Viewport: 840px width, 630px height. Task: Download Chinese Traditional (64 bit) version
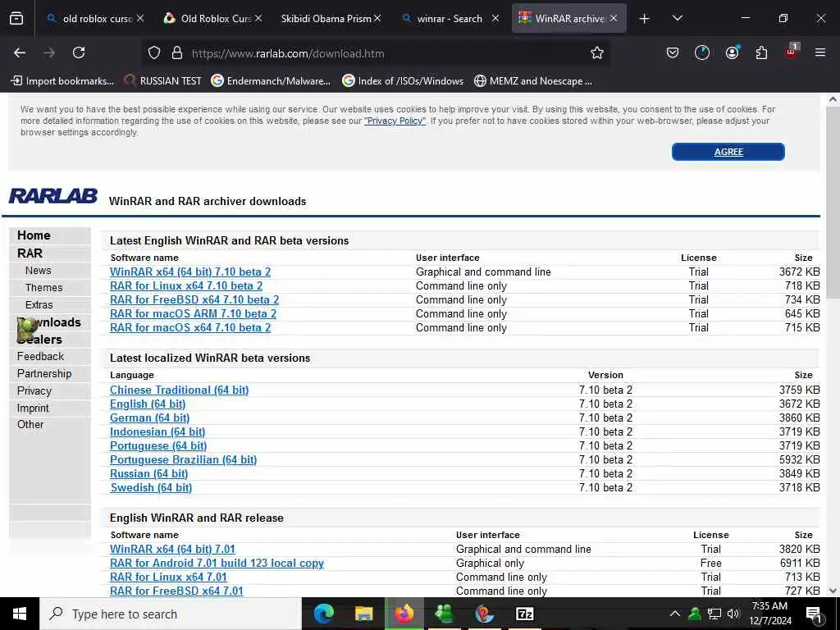179,390
